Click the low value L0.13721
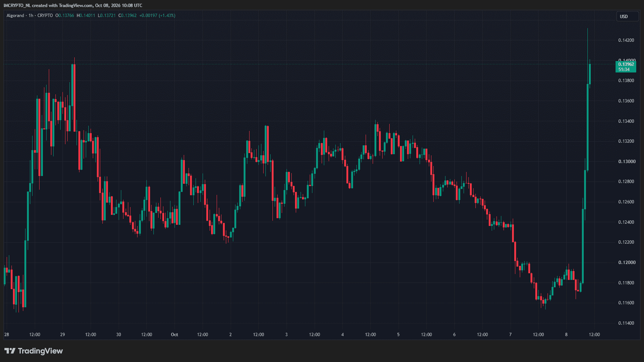644x362 pixels. pos(106,16)
